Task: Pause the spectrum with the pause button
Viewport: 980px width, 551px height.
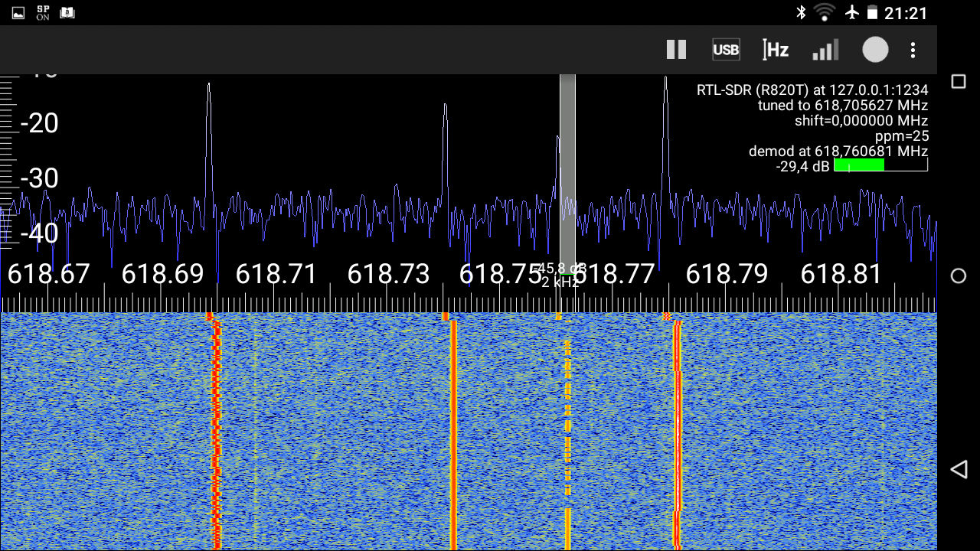Action: [x=676, y=50]
